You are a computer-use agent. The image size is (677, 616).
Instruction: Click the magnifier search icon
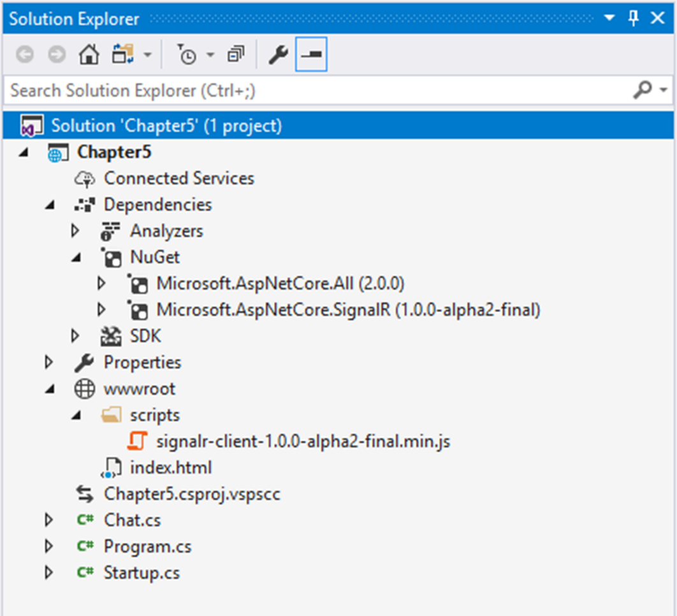(x=643, y=90)
